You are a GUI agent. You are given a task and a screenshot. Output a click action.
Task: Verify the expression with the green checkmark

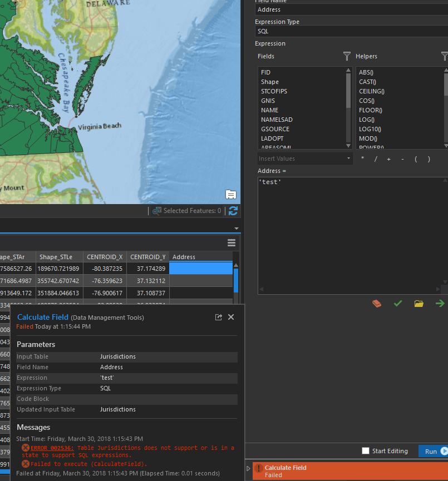coord(397,304)
